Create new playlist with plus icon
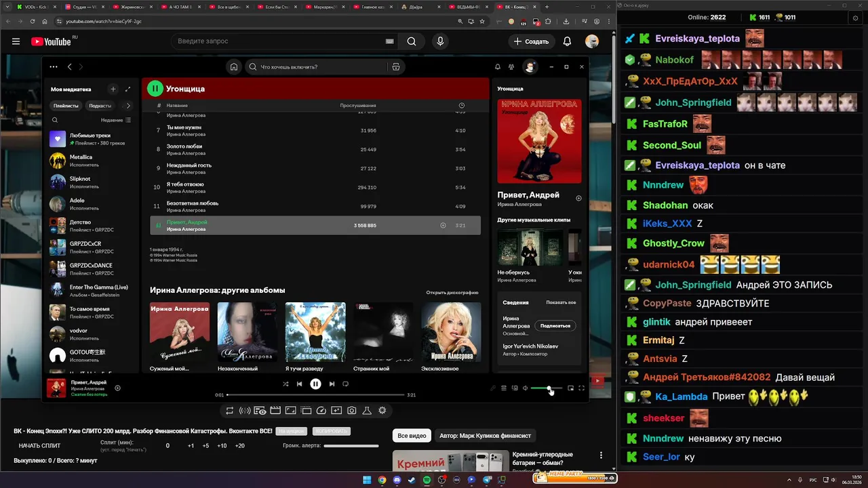868x488 pixels. 113,89
